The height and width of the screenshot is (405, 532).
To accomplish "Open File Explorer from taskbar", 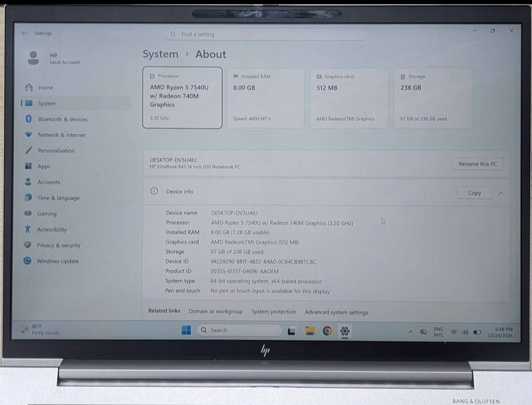I will [310, 331].
